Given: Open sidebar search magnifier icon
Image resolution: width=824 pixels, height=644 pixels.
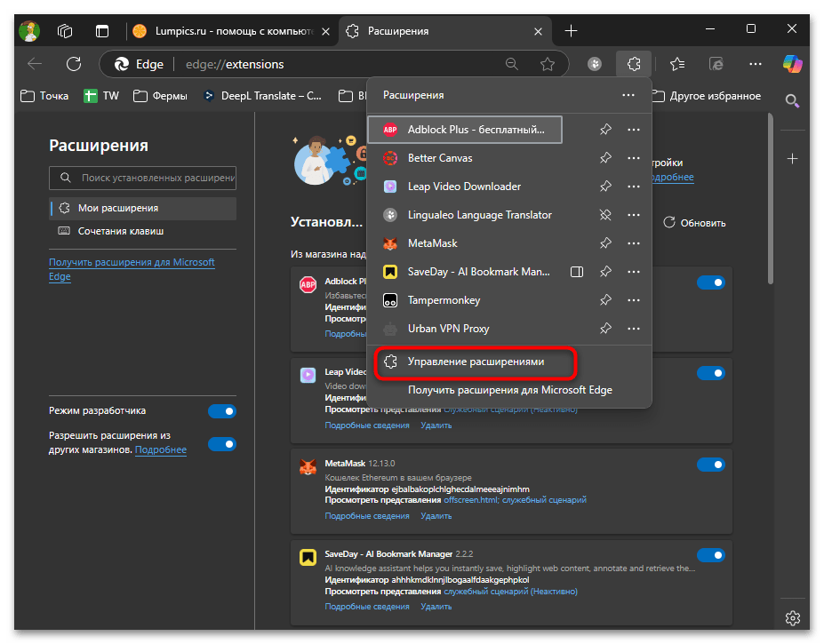Looking at the screenshot, I should coord(792,101).
